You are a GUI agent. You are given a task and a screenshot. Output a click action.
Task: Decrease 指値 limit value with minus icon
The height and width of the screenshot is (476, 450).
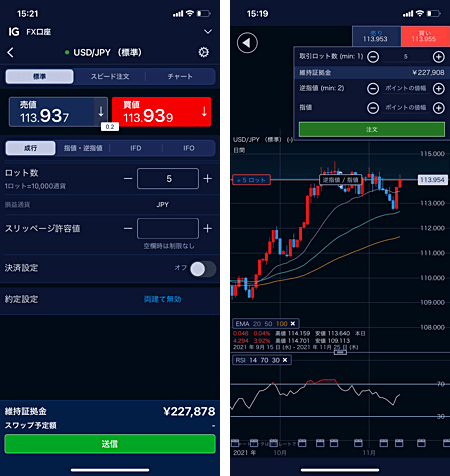(373, 108)
